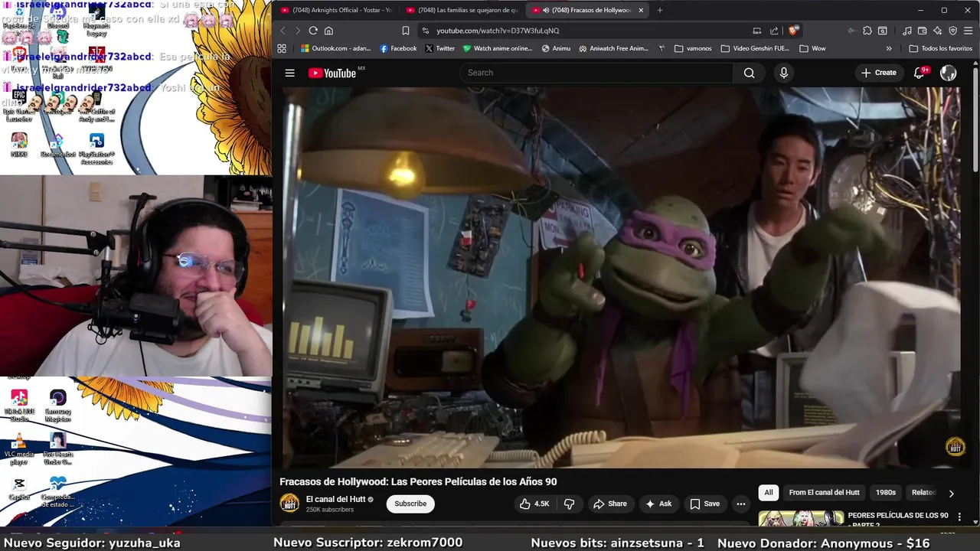The height and width of the screenshot is (551, 980).
Task: Open the PlayStation Accessories desktop shortcut
Action: click(x=96, y=149)
